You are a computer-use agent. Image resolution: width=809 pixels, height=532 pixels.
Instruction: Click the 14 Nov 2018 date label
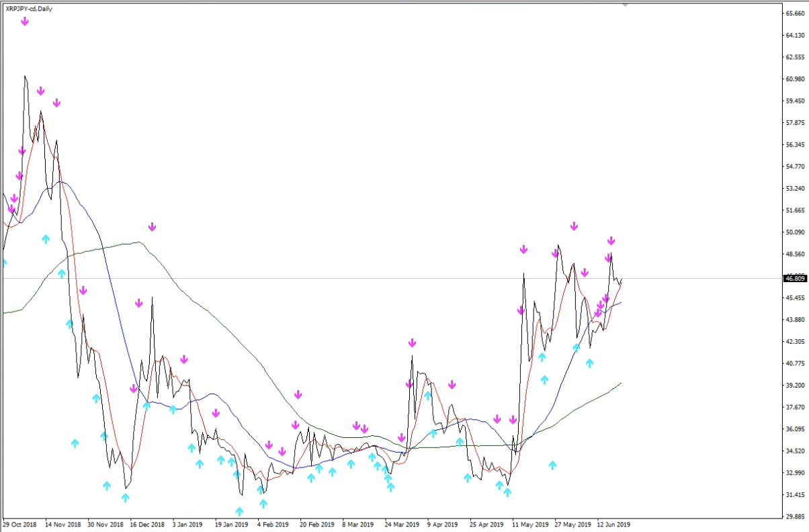point(62,525)
